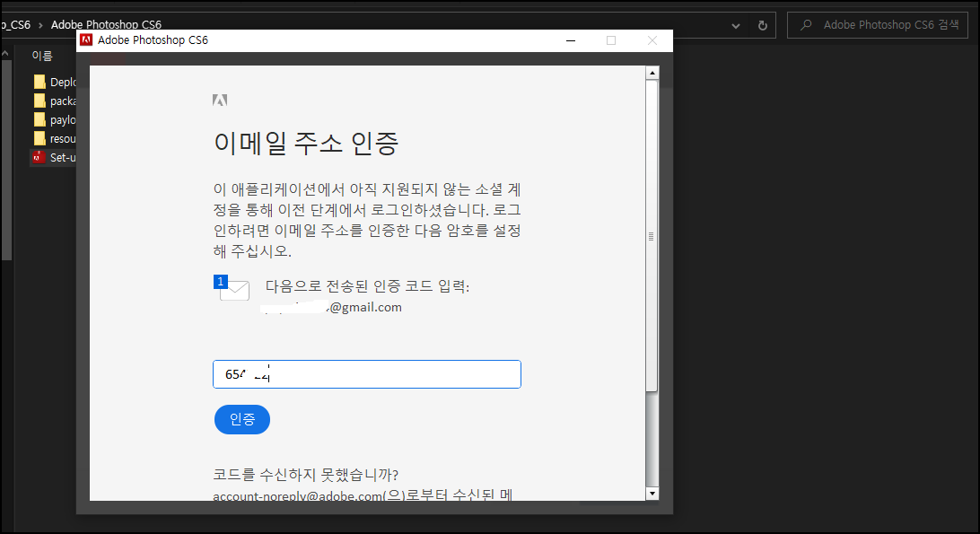980x534 pixels.
Task: Focus the verification code input field
Action: tap(367, 374)
